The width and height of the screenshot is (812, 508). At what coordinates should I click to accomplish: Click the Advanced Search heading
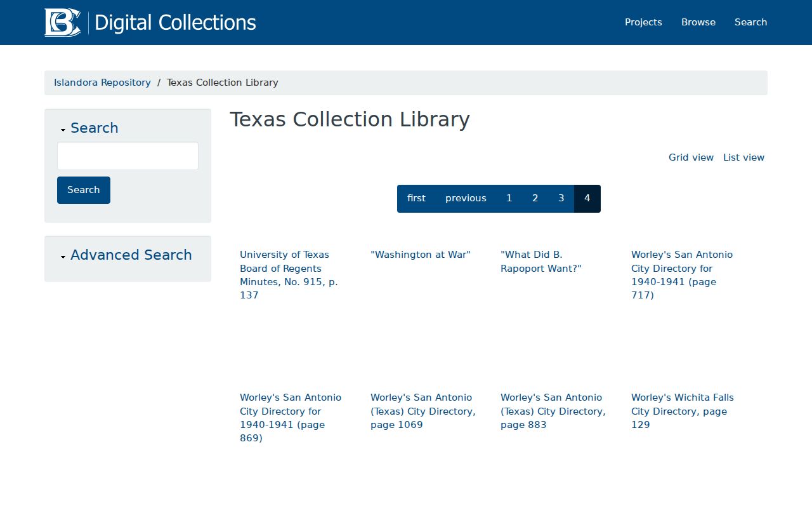131,255
